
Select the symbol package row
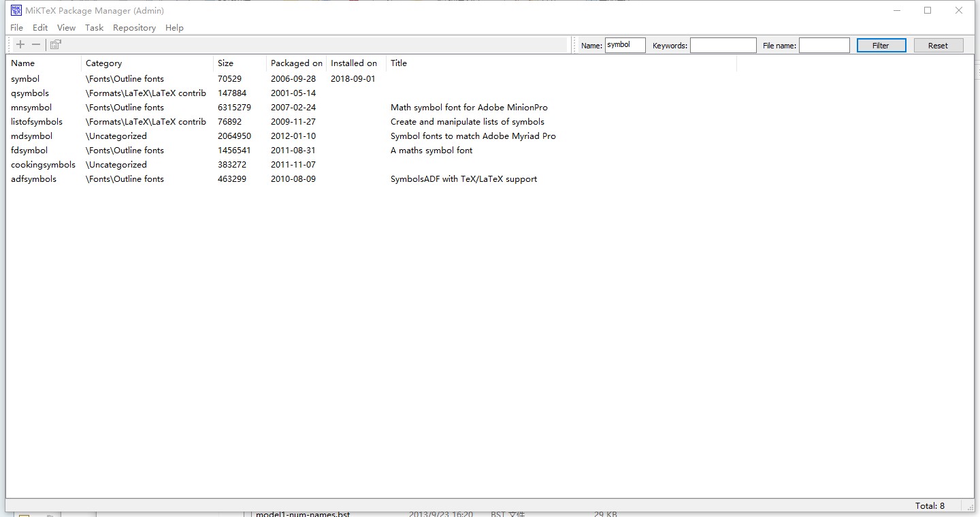[371, 79]
